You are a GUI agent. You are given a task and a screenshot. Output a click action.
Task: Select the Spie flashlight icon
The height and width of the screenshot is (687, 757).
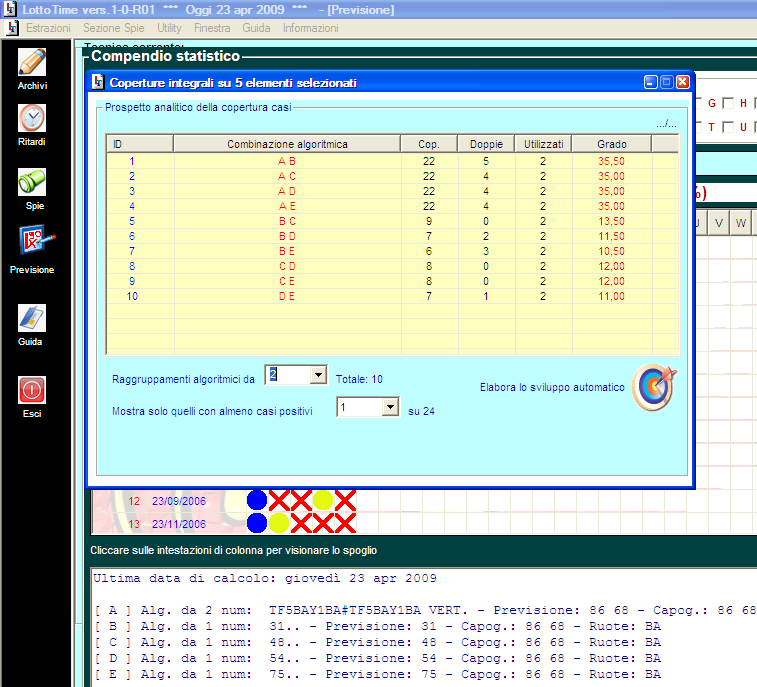coord(32,182)
